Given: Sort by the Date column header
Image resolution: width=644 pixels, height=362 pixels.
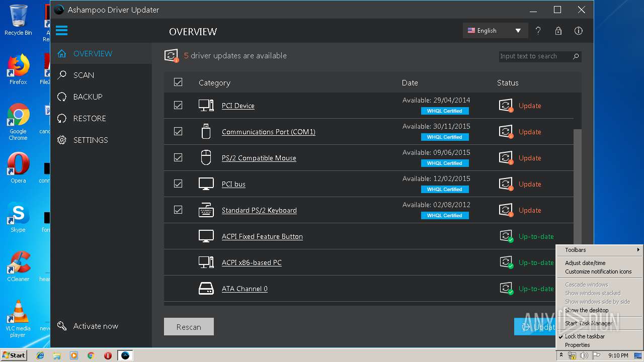Looking at the screenshot, I should (410, 82).
